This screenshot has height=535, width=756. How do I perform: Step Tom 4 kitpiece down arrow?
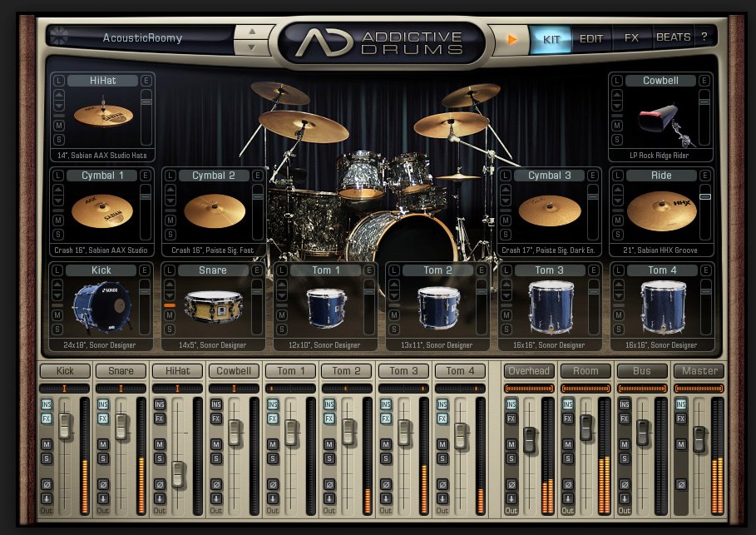(x=619, y=297)
